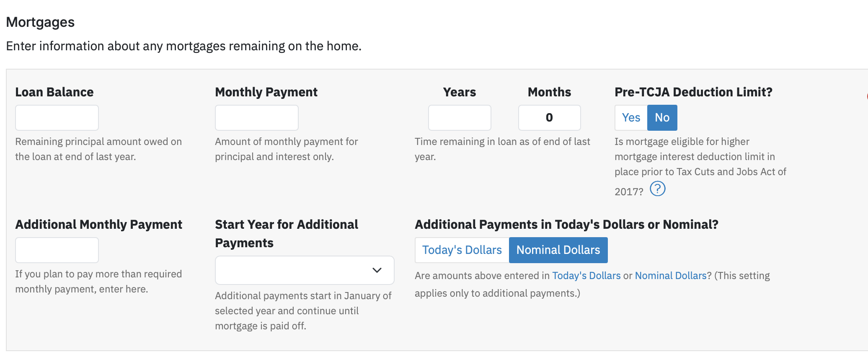Click the Years column label
The height and width of the screenshot is (357, 868).
(x=460, y=92)
